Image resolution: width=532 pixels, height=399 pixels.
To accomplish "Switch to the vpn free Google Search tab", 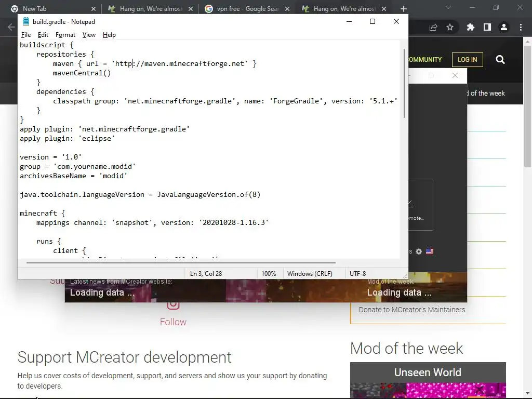I will coord(247,9).
